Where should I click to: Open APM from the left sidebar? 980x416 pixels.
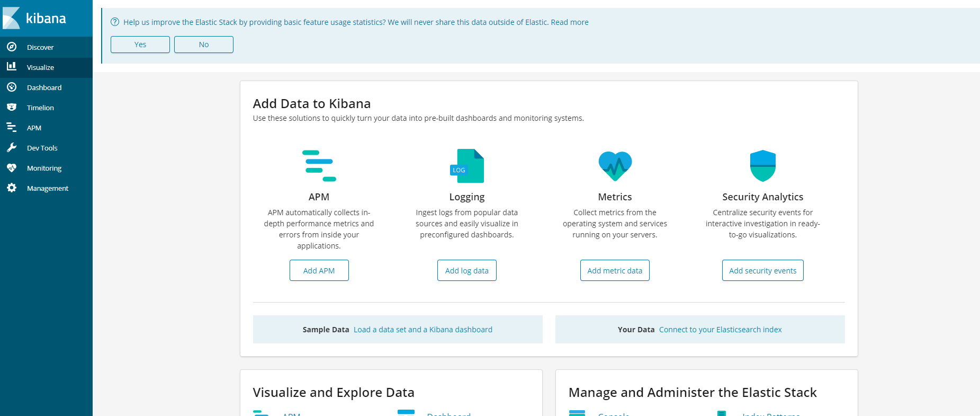tap(34, 128)
